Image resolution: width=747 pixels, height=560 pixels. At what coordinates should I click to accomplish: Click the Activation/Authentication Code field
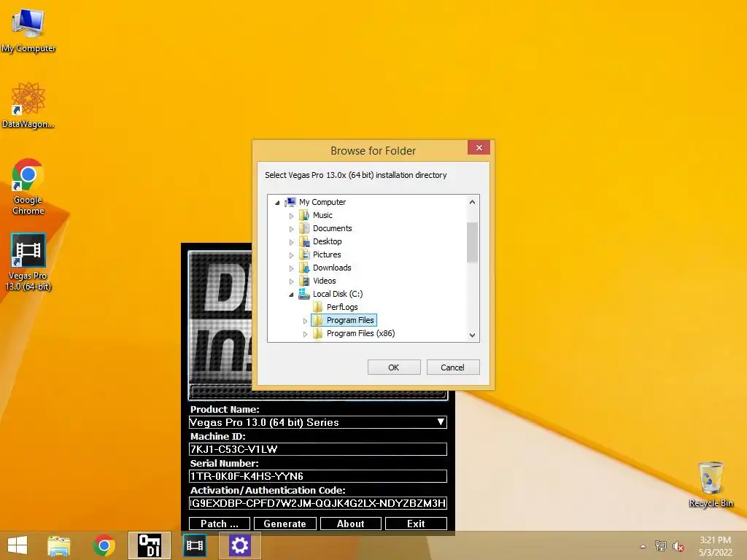click(x=318, y=503)
